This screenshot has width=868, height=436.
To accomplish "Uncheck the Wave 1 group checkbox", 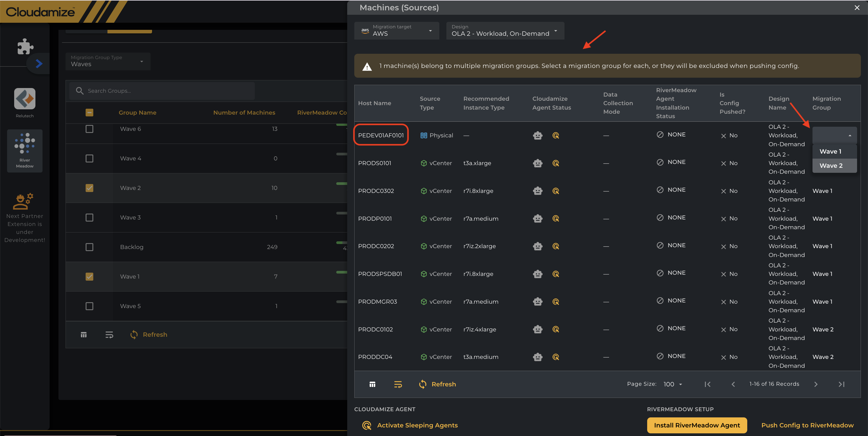I will (x=89, y=277).
